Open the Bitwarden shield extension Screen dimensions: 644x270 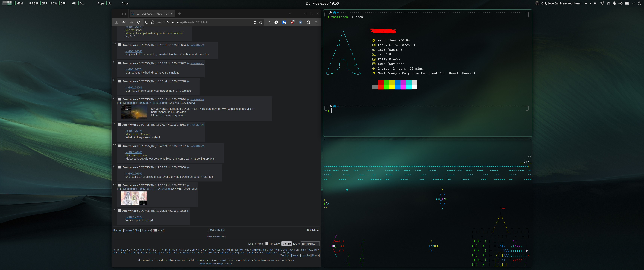click(x=284, y=22)
